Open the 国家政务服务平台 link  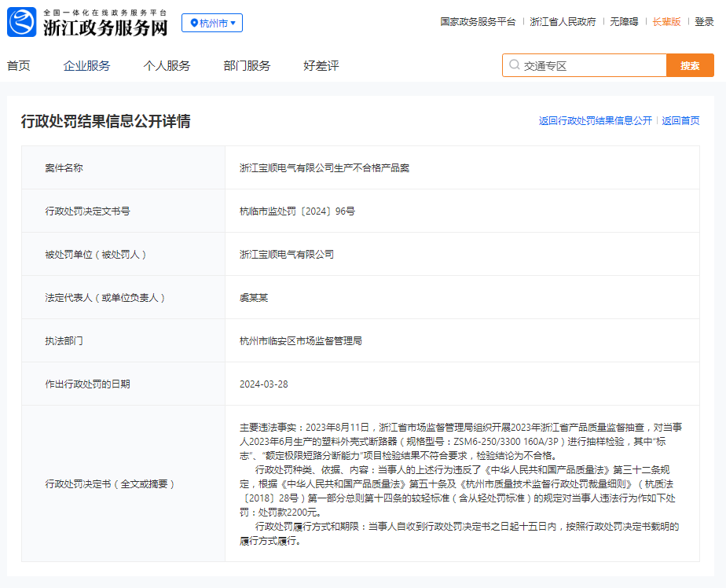click(x=478, y=22)
